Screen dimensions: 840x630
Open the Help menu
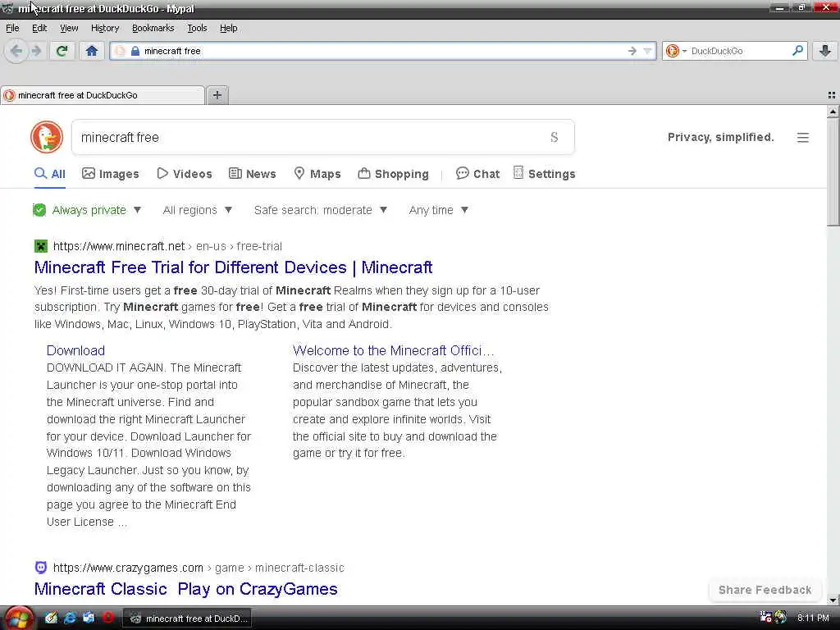tap(228, 28)
